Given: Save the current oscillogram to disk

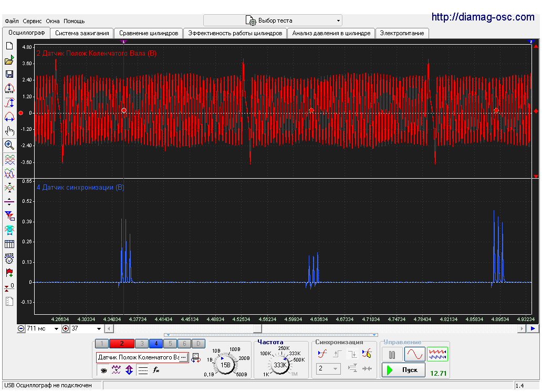Looking at the screenshot, I should pyautogui.click(x=9, y=74).
